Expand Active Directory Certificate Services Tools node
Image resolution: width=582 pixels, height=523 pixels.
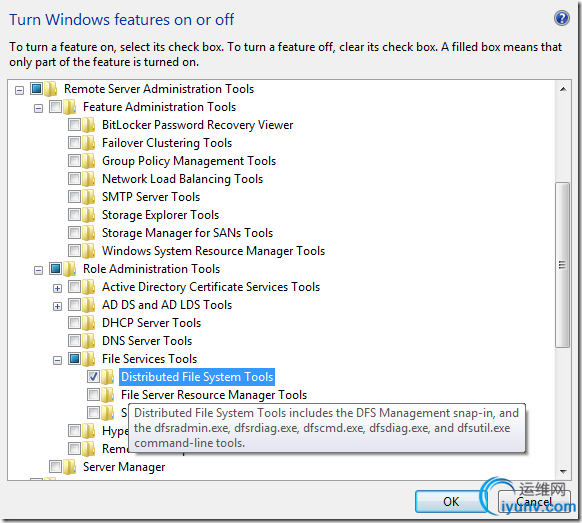point(57,288)
